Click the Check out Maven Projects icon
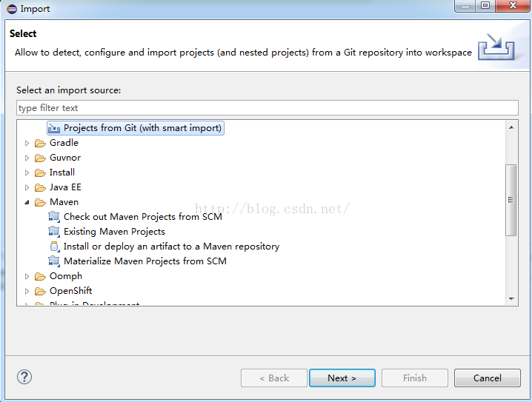The image size is (532, 402). 54,217
